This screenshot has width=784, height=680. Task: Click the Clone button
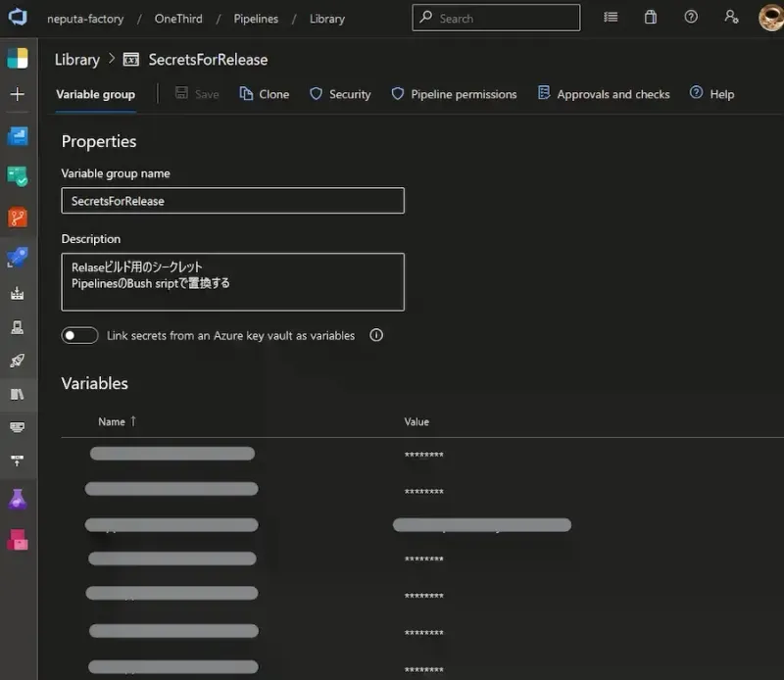(265, 94)
